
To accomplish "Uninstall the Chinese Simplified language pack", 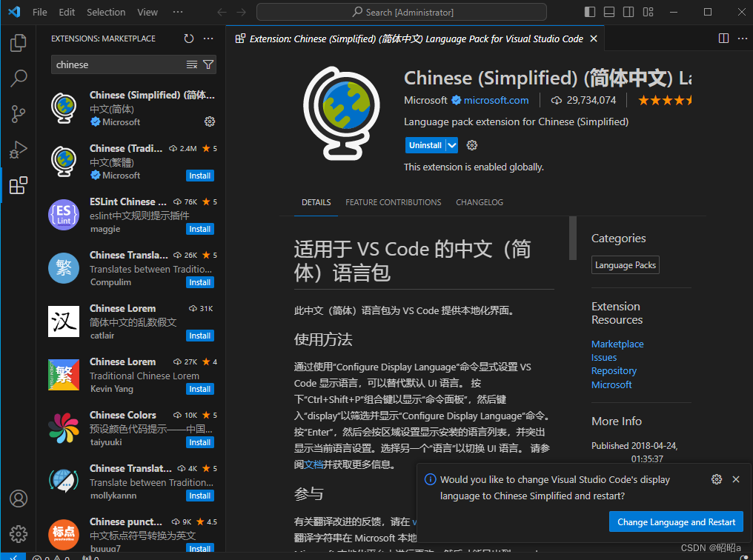I will (x=425, y=145).
